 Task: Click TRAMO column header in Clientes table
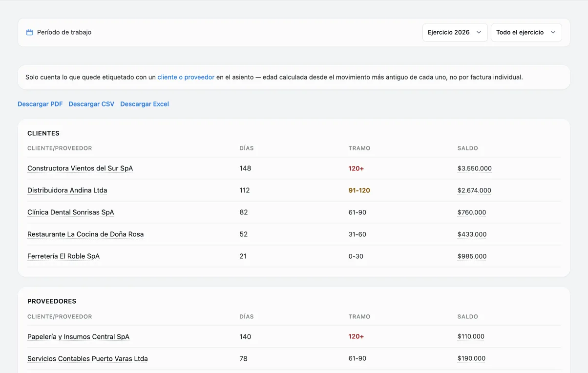359,148
